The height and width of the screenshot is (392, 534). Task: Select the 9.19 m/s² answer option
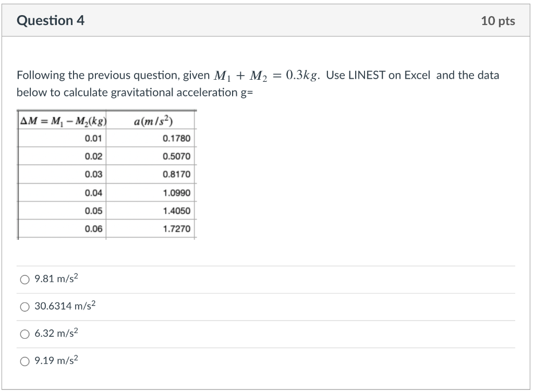(x=24, y=361)
